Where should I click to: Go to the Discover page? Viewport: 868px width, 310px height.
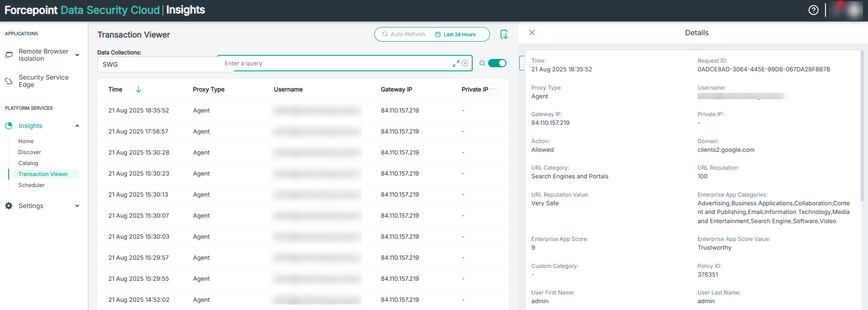tap(30, 152)
